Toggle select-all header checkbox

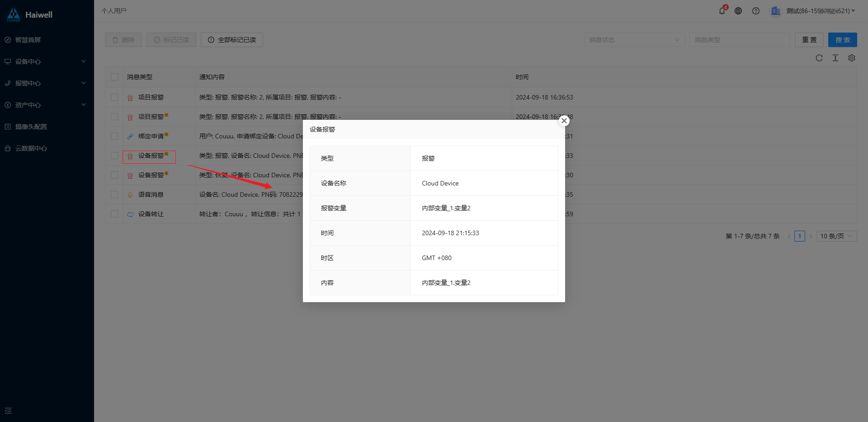tap(114, 77)
